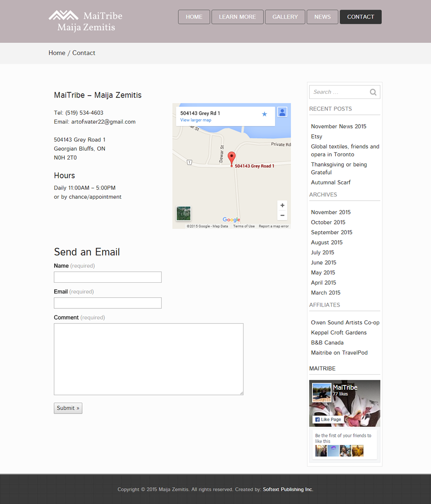Viewport: 431px width, 504px height.
Task: Click the last Facebook friend avatar
Action: (x=357, y=451)
